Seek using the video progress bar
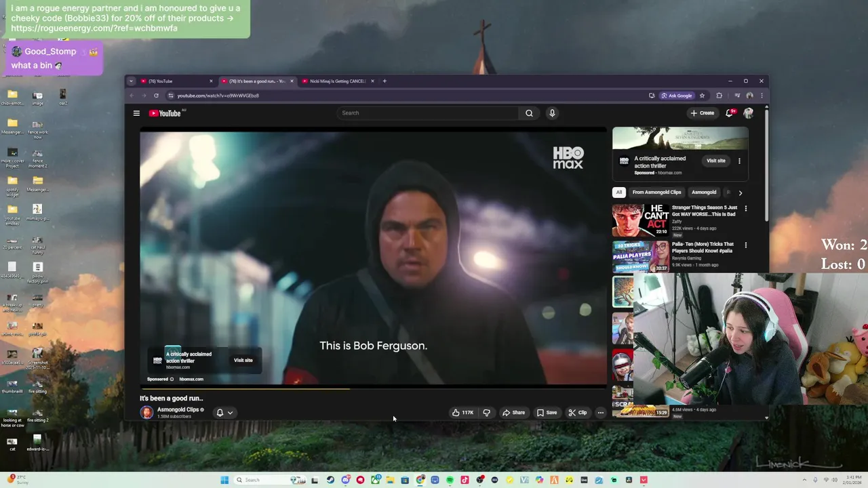This screenshot has width=868, height=488. coord(373,388)
